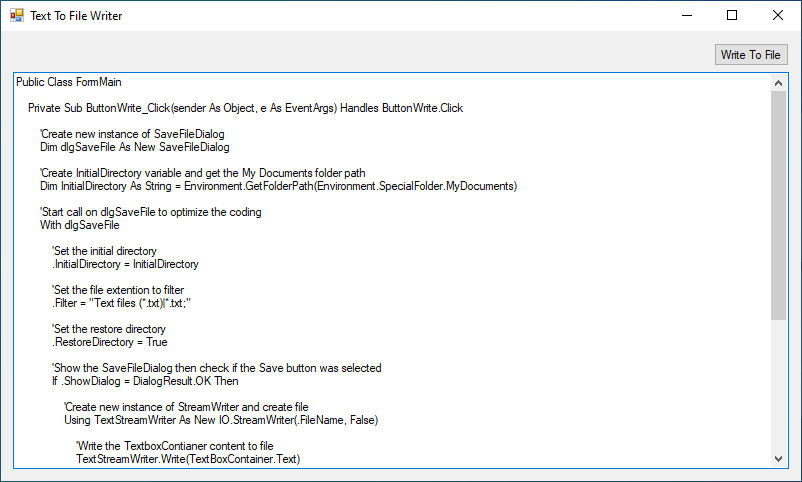Click the 'With dlgSaveFile' line
Viewport: 802px width, 482px height.
(x=80, y=225)
